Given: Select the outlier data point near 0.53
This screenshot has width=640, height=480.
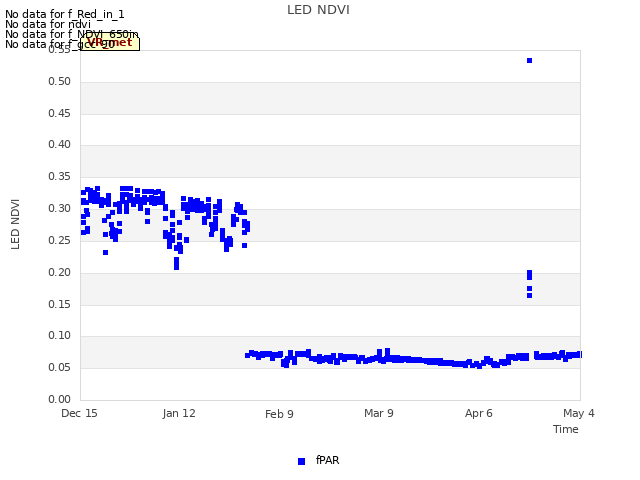Looking at the screenshot, I should [529, 60].
